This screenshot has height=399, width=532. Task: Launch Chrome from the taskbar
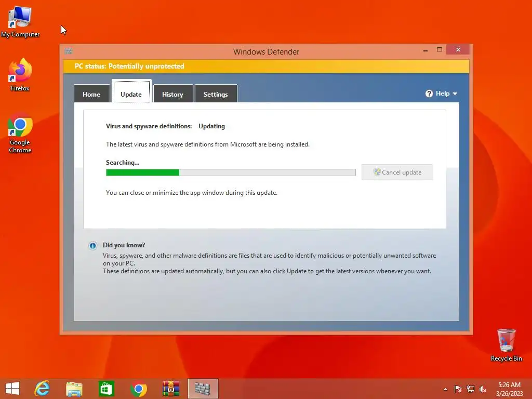(138, 389)
